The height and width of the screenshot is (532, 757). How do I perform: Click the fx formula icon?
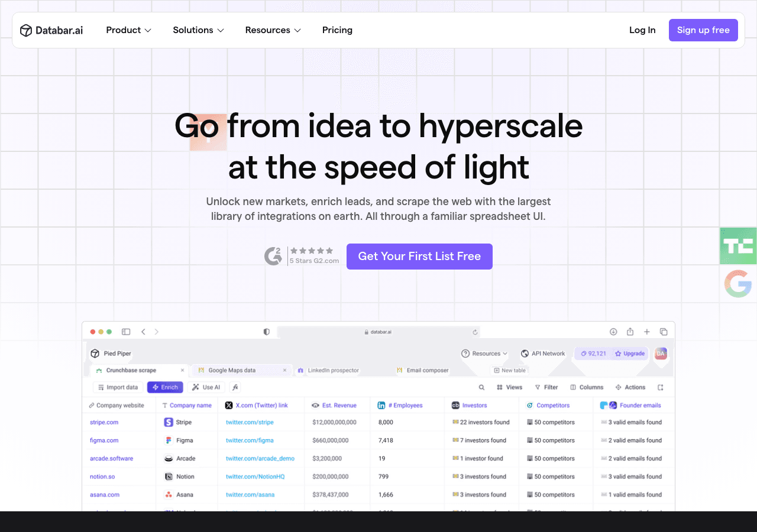(235, 387)
